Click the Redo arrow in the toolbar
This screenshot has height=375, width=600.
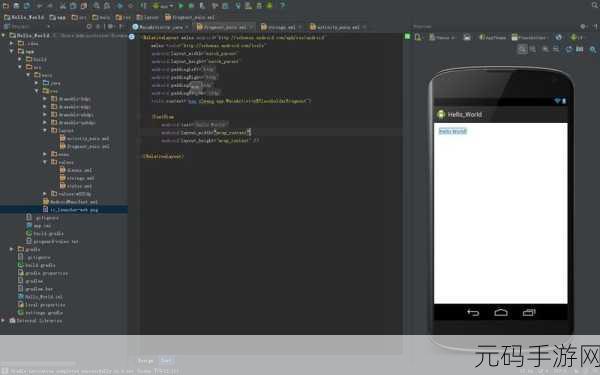50,6
